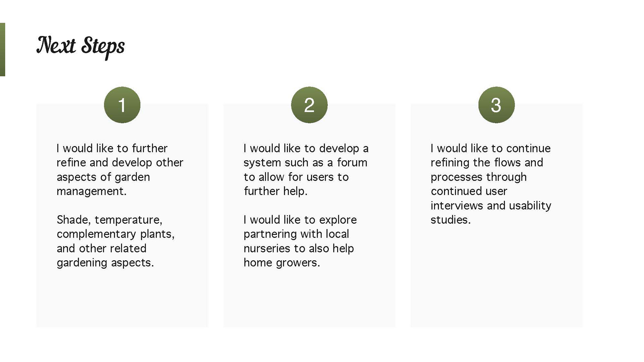This screenshot has width=644, height=362.
Task: Click "processes through" text in card three
Action: (x=479, y=177)
